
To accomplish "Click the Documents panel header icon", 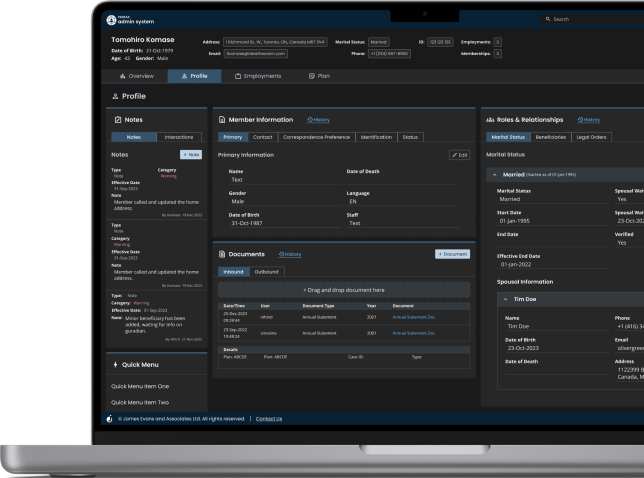I will tap(222, 254).
